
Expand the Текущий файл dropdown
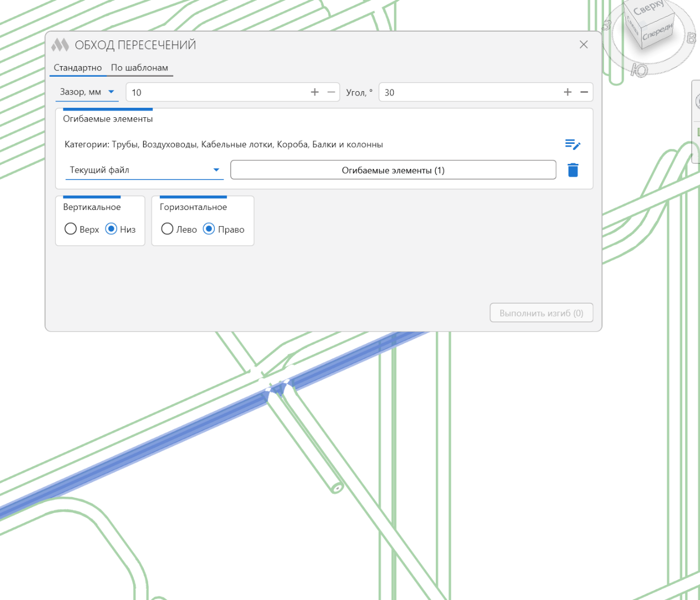coord(144,170)
